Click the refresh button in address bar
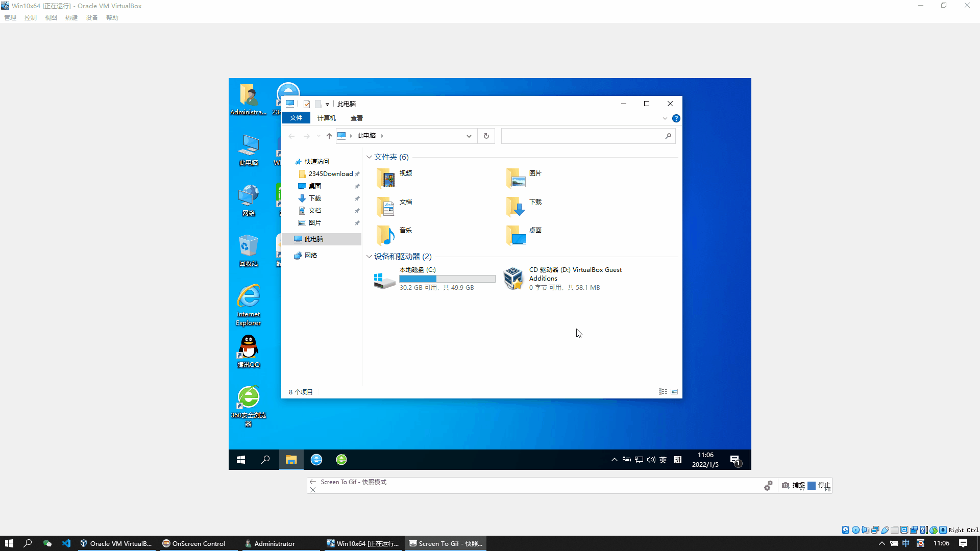980x551 pixels. point(486,136)
